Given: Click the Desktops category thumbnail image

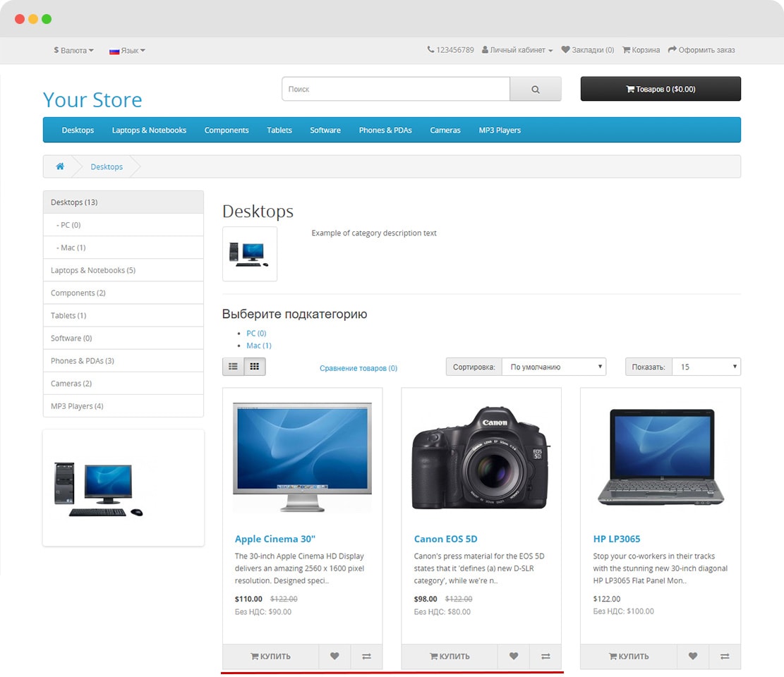Looking at the screenshot, I should tap(250, 254).
